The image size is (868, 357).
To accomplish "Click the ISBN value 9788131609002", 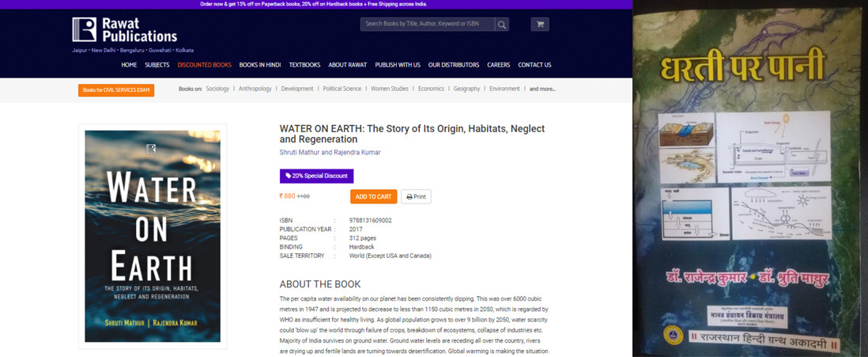I will [370, 220].
